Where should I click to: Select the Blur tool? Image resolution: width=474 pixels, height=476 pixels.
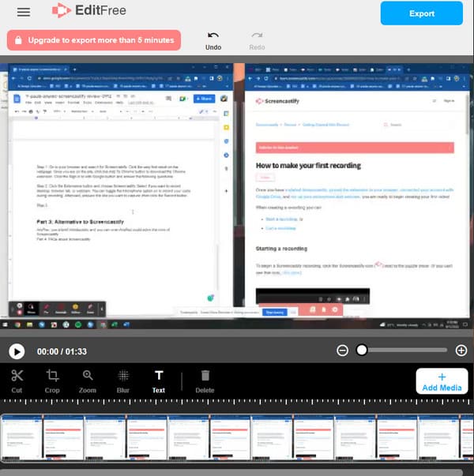pos(123,381)
